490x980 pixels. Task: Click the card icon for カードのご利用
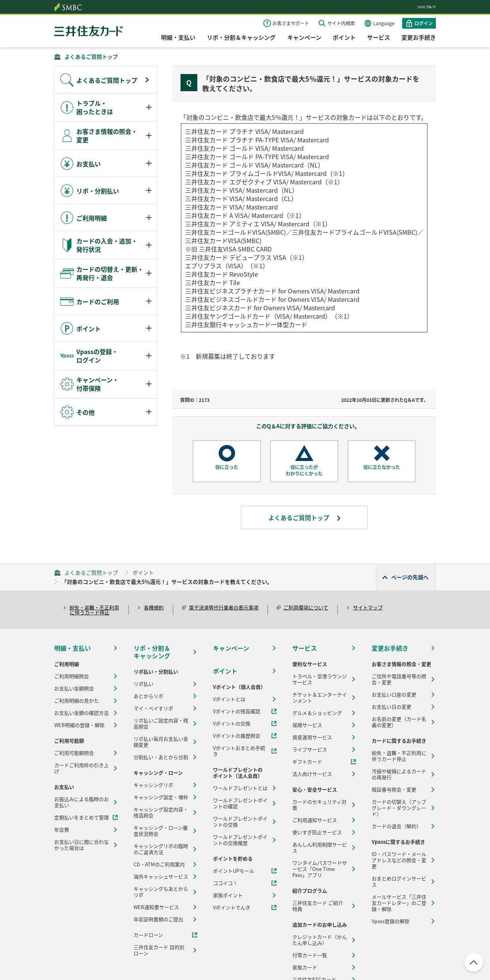coord(67,301)
